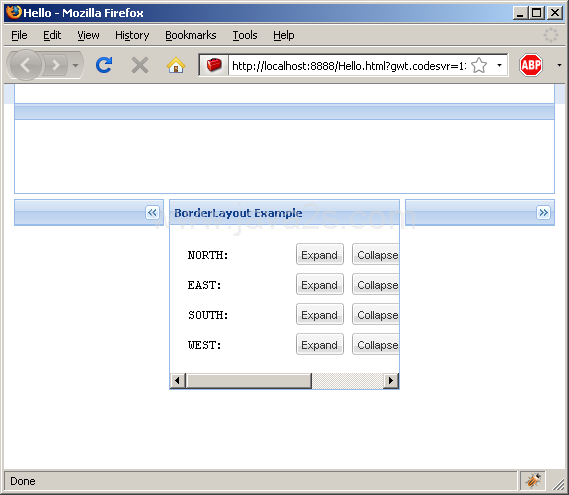Click the horizontal scrollbar right arrow

tap(391, 381)
